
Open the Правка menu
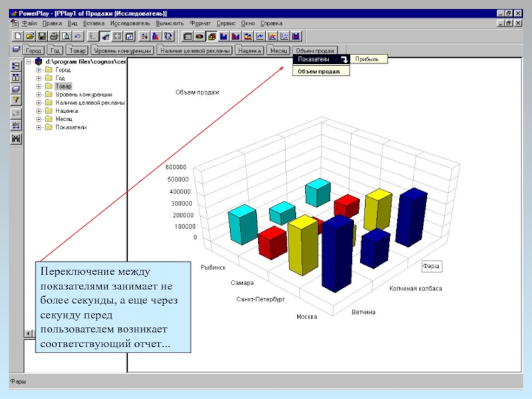click(52, 23)
